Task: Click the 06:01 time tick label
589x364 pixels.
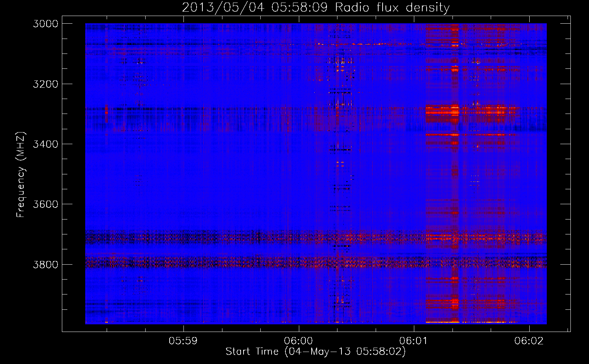Action: [413, 341]
